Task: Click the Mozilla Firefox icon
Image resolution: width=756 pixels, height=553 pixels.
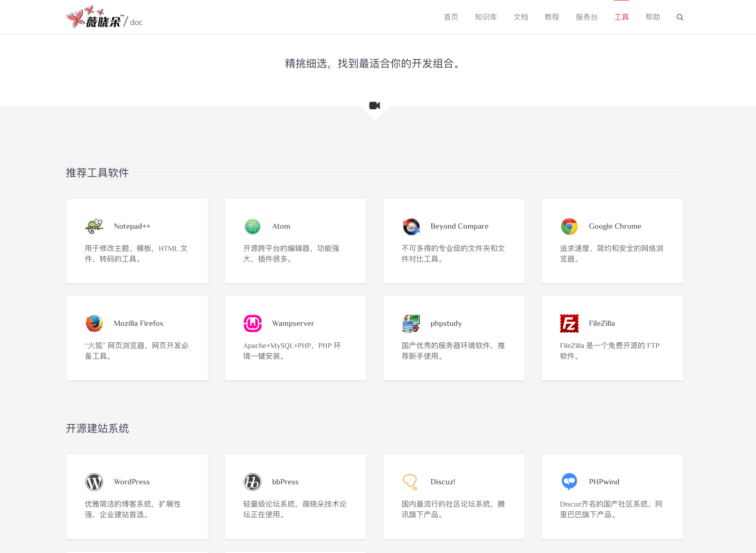Action: point(94,323)
